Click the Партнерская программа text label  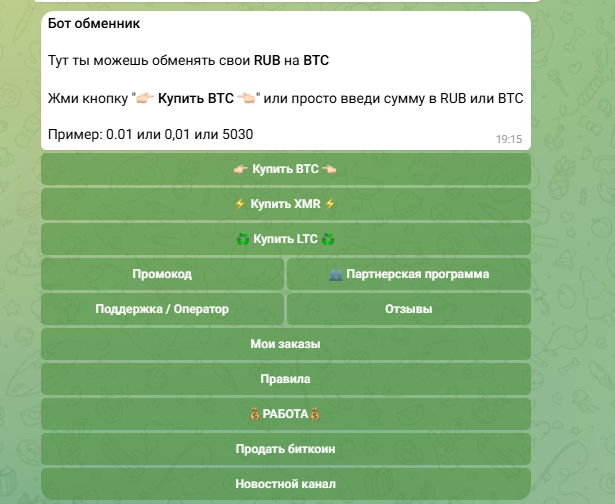[x=418, y=274]
